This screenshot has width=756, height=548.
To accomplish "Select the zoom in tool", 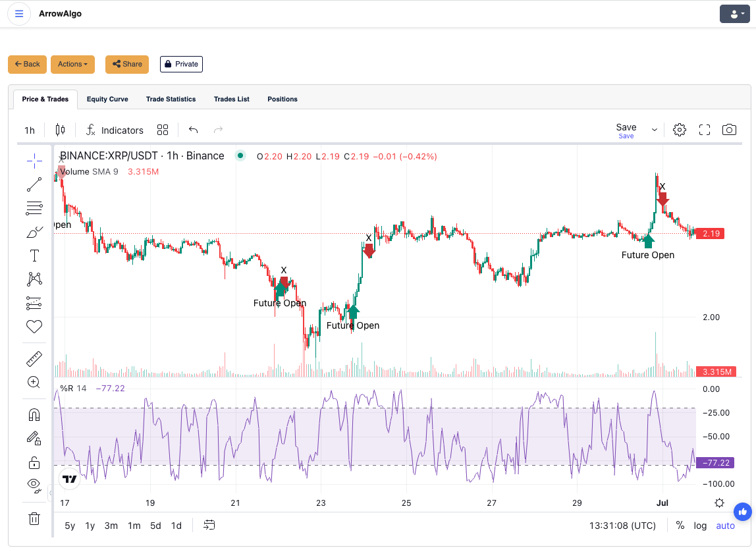I will pos(34,383).
